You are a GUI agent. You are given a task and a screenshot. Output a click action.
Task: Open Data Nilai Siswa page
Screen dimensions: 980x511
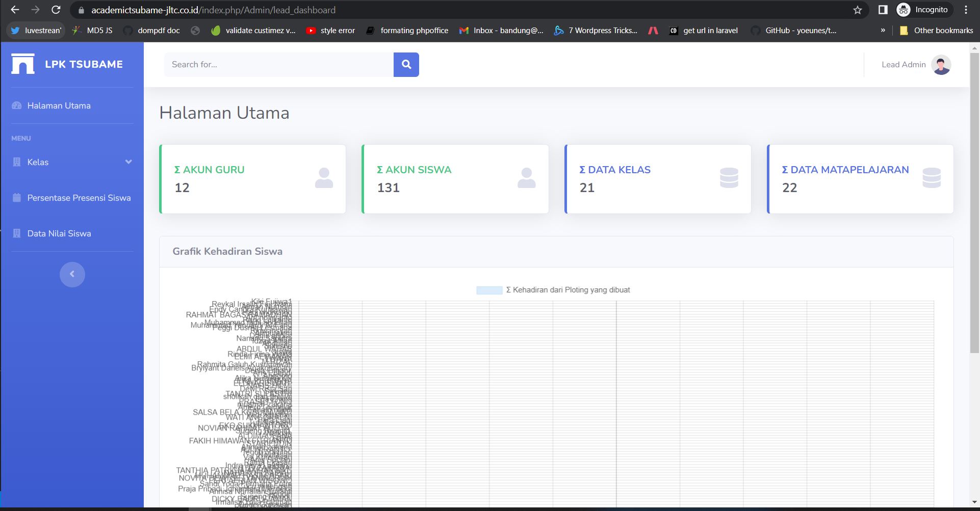(59, 233)
